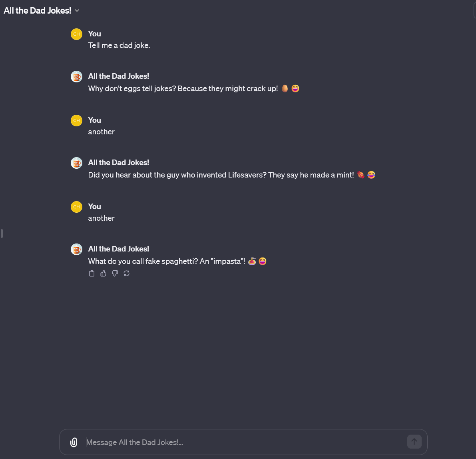Click the fake spaghetti impasta joke text
This screenshot has width=476, height=459.
tap(166, 261)
